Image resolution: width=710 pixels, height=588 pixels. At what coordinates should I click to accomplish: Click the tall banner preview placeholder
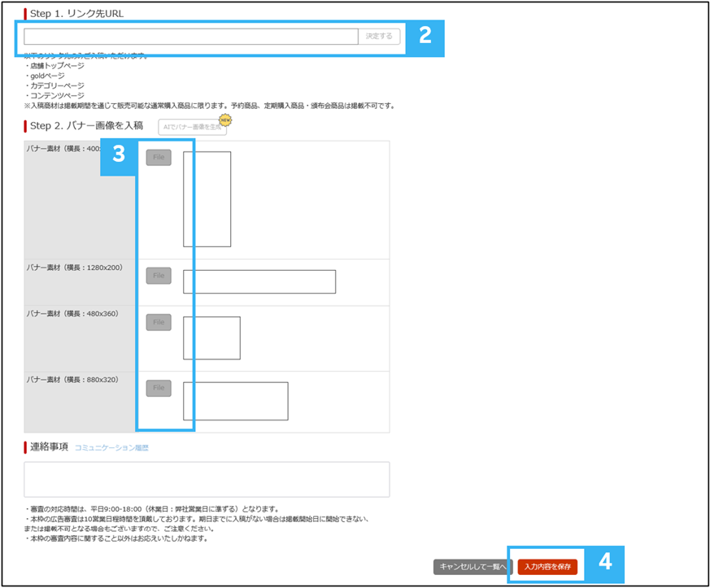pyautogui.click(x=207, y=199)
